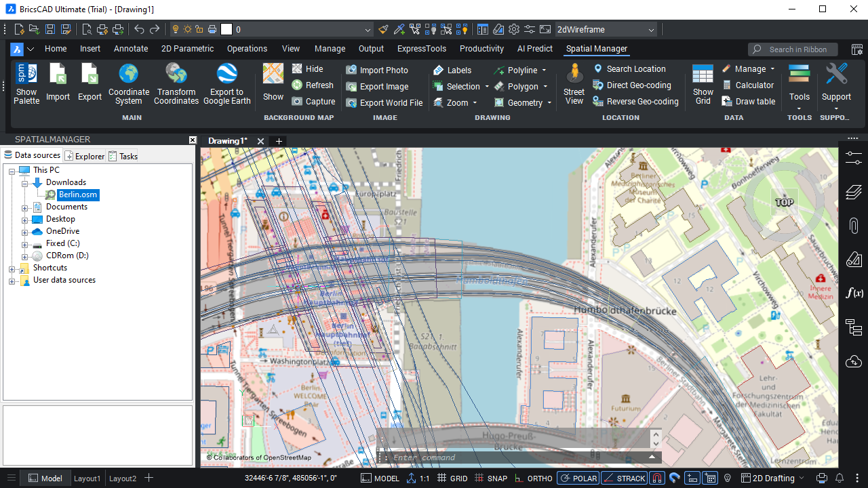Toggle GRID in status bar
Viewport: 868px width, 488px height.
pyautogui.click(x=452, y=479)
